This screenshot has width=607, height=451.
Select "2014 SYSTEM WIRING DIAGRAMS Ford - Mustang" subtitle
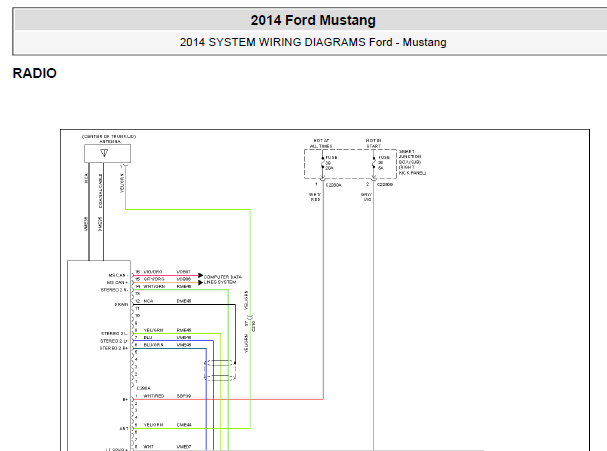pyautogui.click(x=313, y=42)
